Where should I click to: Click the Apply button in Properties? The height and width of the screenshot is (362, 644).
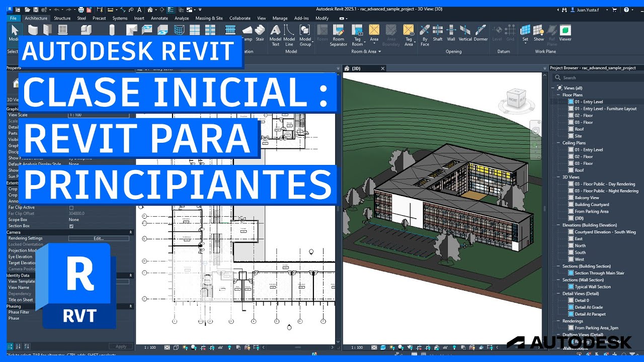[121, 346]
